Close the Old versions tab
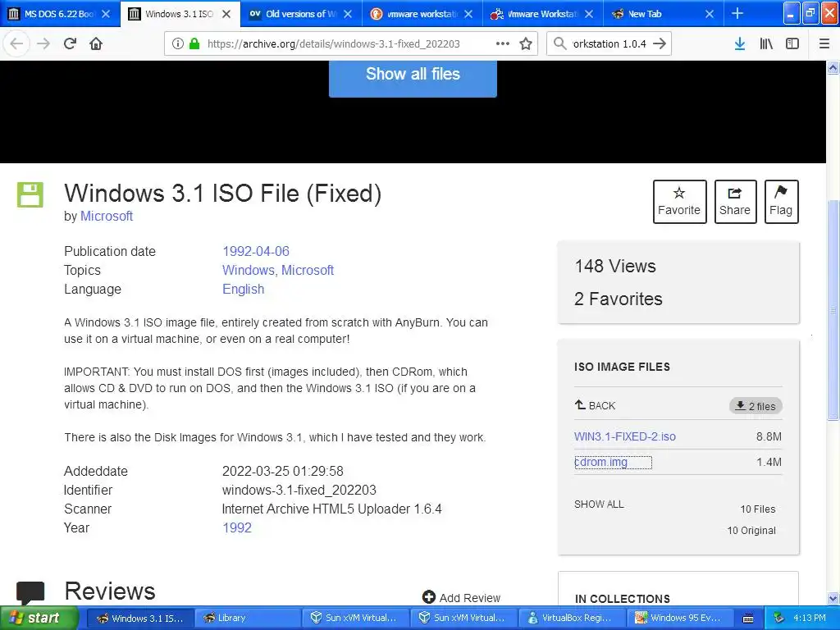The height and width of the screenshot is (630, 840). (348, 14)
